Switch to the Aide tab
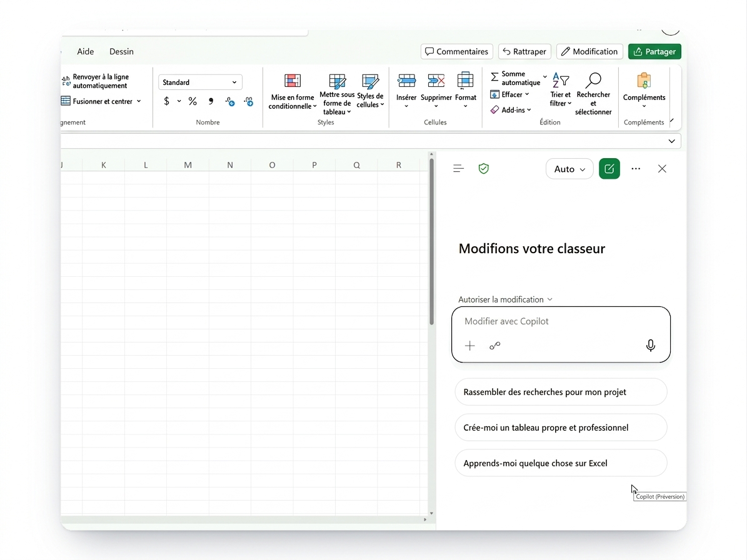This screenshot has height=560, width=747. (x=85, y=51)
